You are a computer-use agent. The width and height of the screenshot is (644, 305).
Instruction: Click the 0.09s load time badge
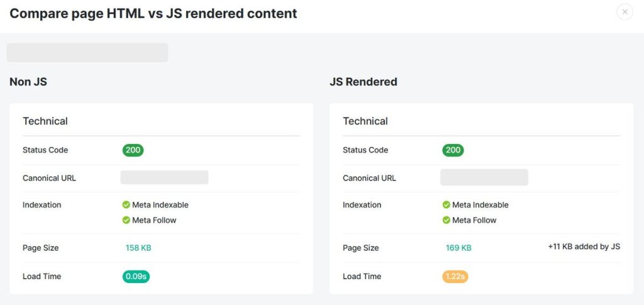click(136, 276)
